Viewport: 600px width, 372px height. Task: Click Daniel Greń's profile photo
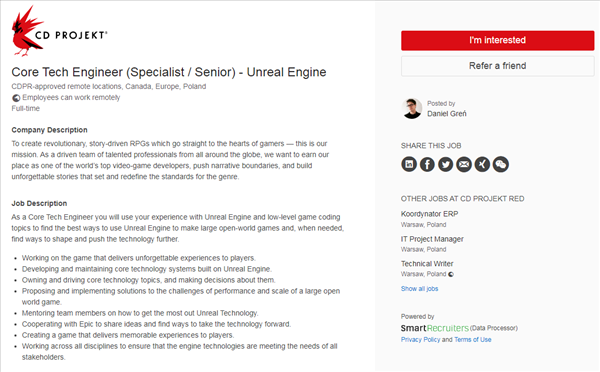[x=412, y=108]
